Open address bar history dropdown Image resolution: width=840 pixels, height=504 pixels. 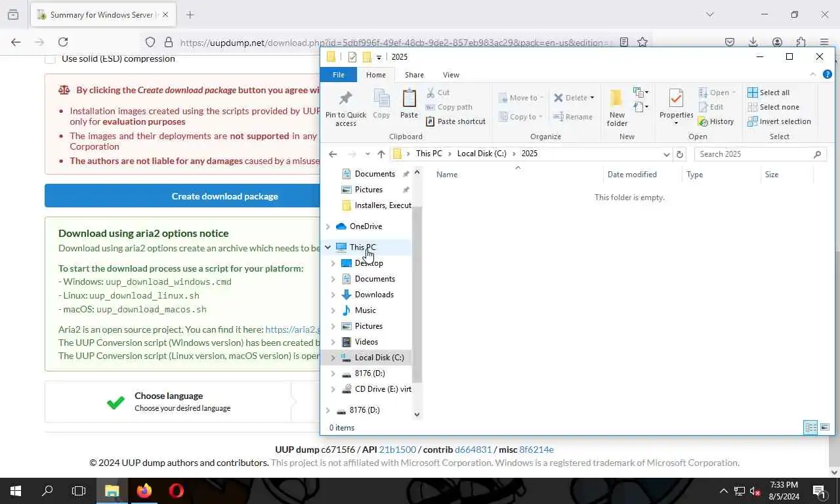point(666,154)
